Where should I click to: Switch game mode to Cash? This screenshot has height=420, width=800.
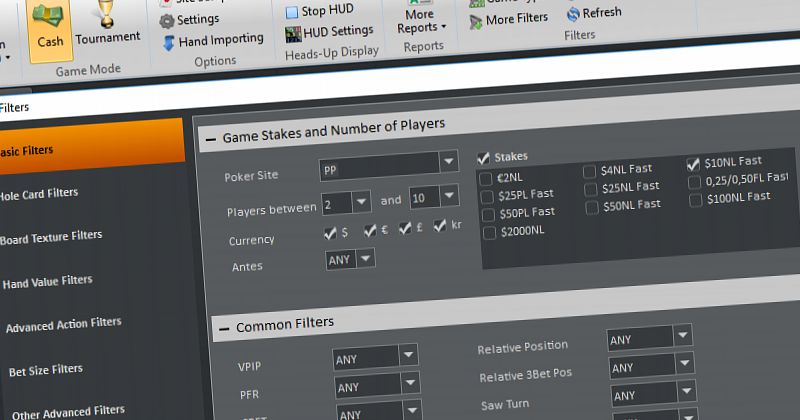point(49,30)
